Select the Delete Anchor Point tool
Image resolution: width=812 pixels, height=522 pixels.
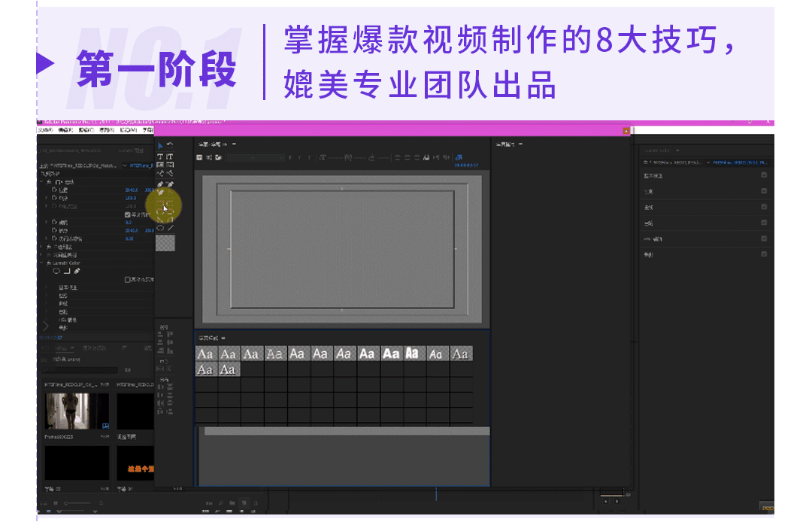(170, 184)
